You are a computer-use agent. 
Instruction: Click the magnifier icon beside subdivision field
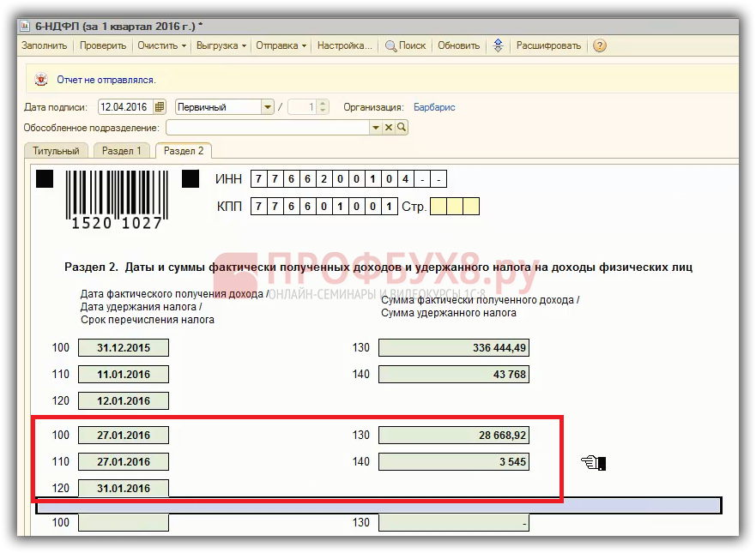[401, 128]
